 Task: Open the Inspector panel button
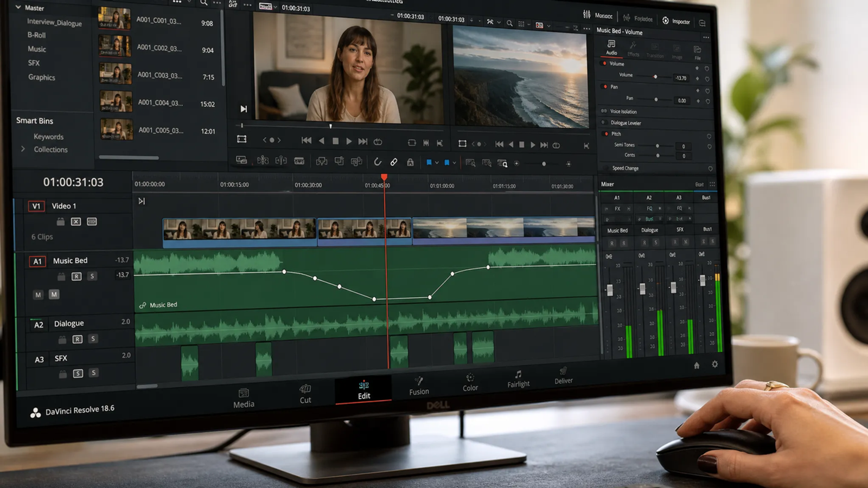[676, 21]
